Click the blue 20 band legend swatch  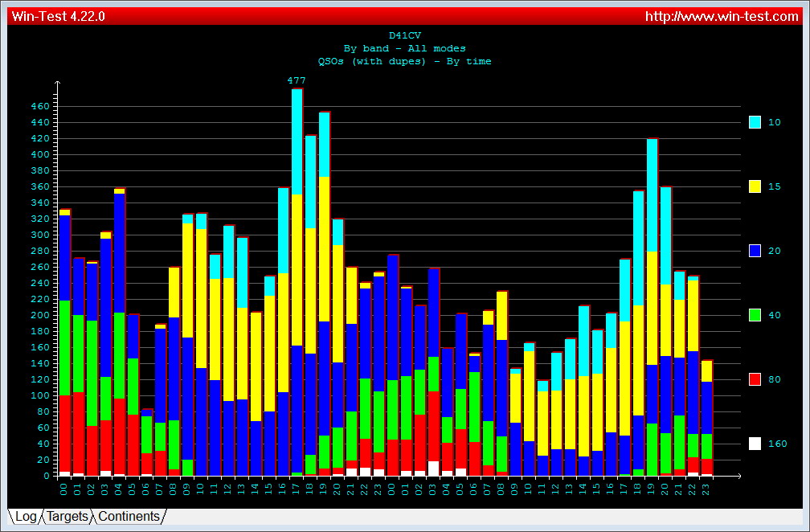755,251
